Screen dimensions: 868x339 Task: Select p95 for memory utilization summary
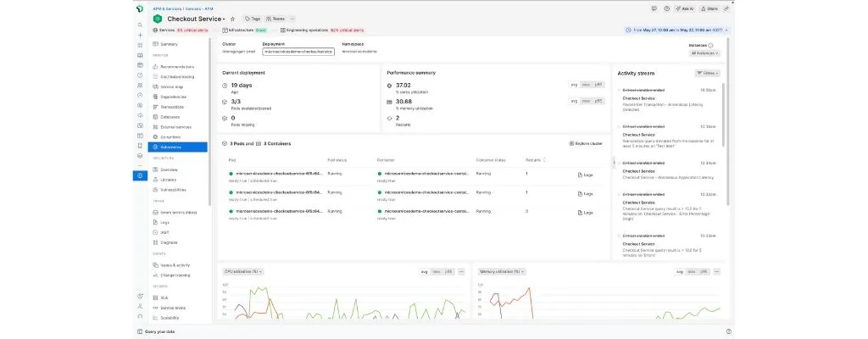coord(598,101)
